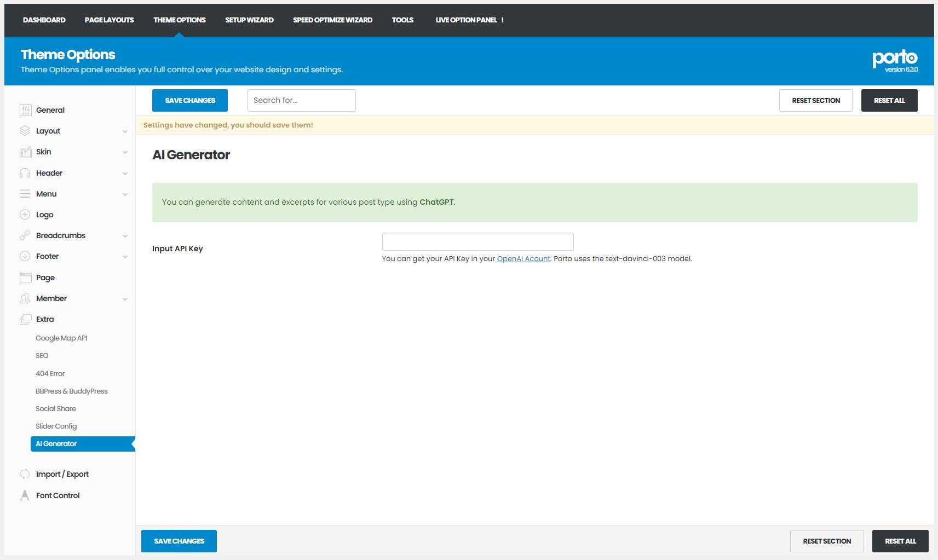Click the Logo plus-circle icon

[25, 215]
